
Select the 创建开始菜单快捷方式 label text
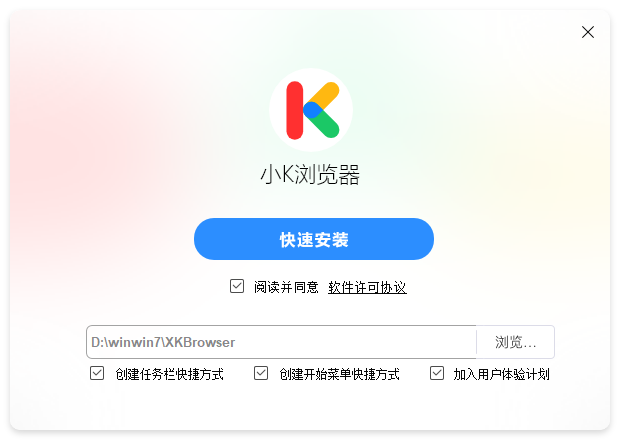pos(340,374)
